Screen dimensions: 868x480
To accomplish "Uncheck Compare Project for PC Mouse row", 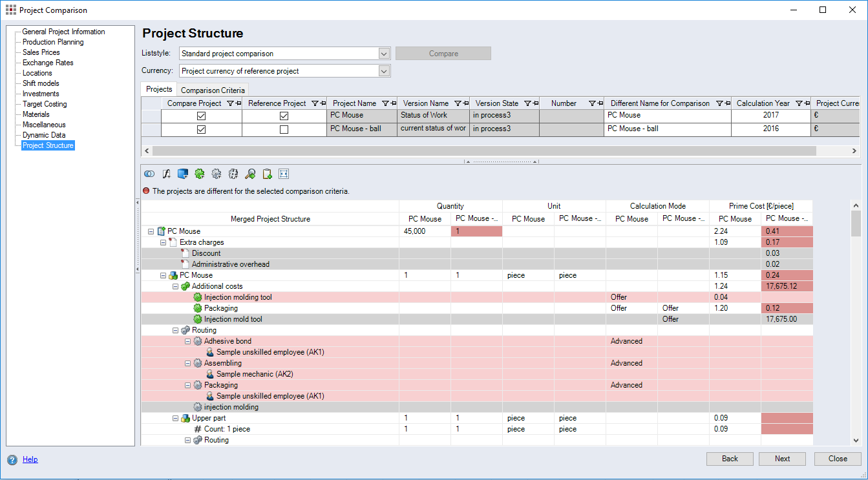I will 201,116.
